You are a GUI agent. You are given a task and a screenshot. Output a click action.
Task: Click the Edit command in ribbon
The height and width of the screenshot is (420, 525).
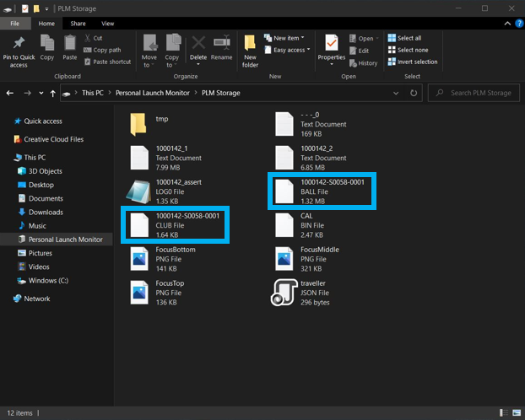click(x=359, y=51)
